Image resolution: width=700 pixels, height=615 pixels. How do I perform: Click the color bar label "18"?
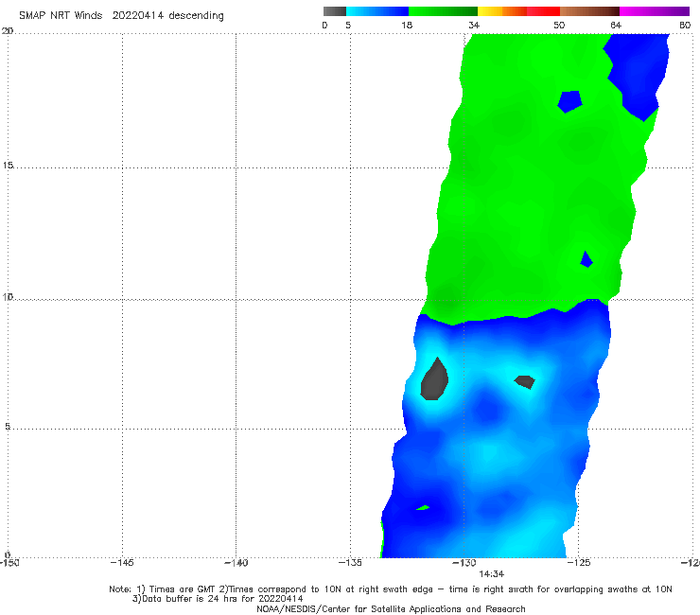pos(407,25)
